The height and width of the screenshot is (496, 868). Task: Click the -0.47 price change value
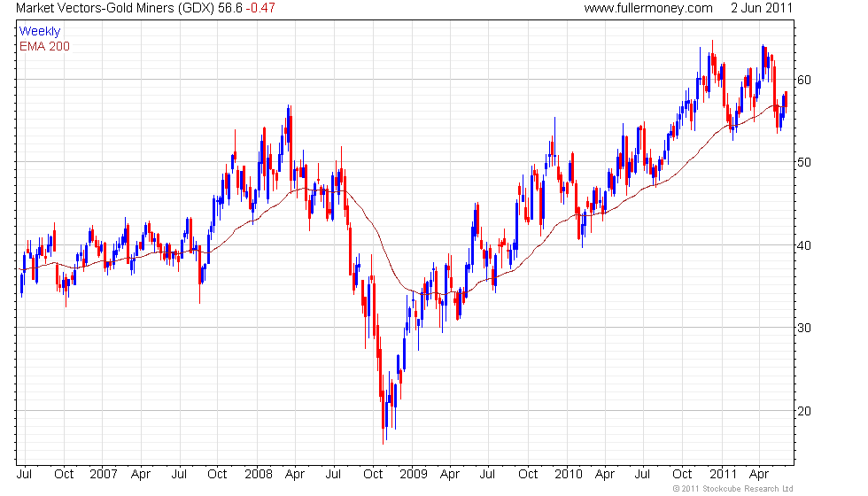(x=260, y=8)
